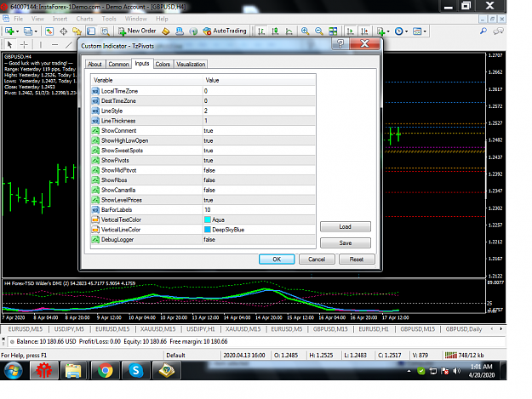This screenshot has width=532, height=399.
Task: Open the Periods clock dropdown
Action: click(x=402, y=31)
